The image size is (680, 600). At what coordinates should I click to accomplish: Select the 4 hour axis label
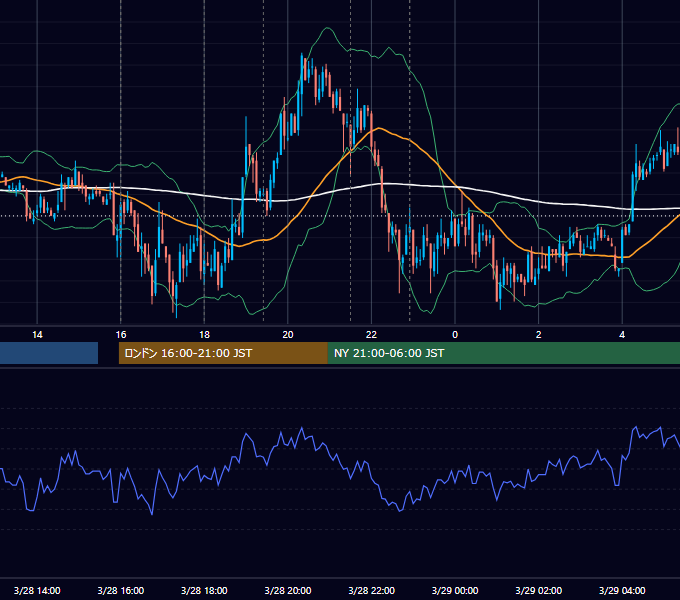click(x=622, y=334)
